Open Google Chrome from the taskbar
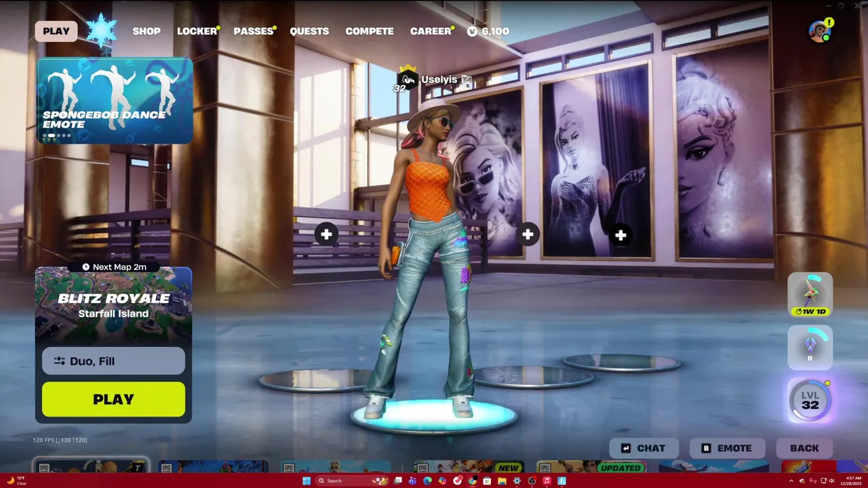This screenshot has height=488, width=868. 472,481
